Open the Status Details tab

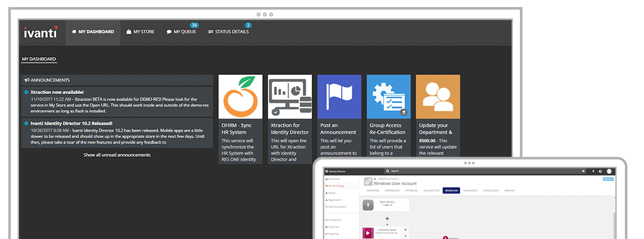tap(228, 32)
